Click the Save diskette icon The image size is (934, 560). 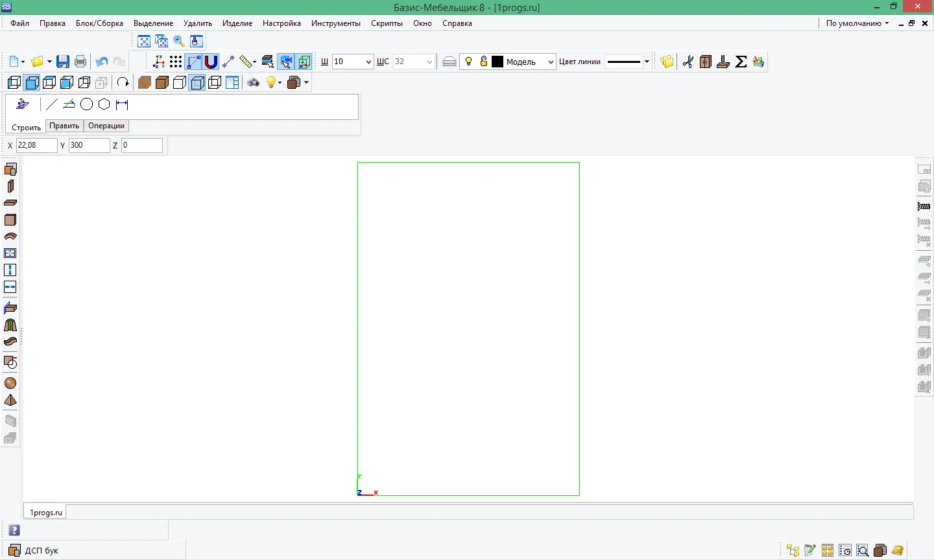tap(63, 62)
